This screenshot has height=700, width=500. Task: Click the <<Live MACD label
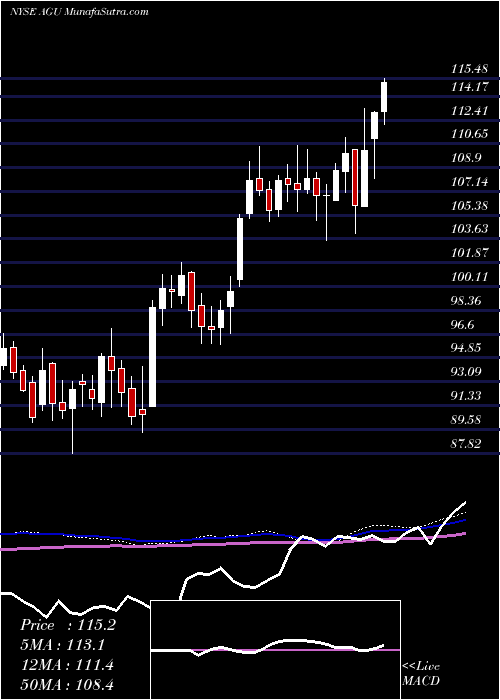(421, 674)
